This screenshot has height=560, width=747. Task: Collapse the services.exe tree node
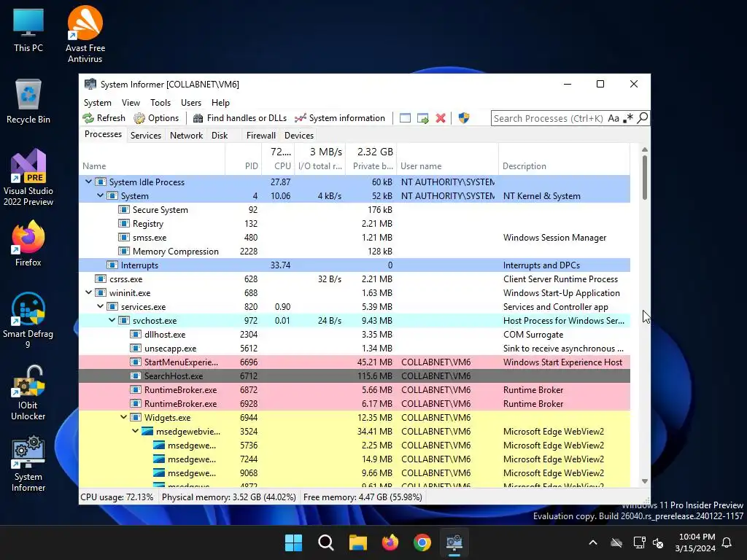(x=101, y=306)
